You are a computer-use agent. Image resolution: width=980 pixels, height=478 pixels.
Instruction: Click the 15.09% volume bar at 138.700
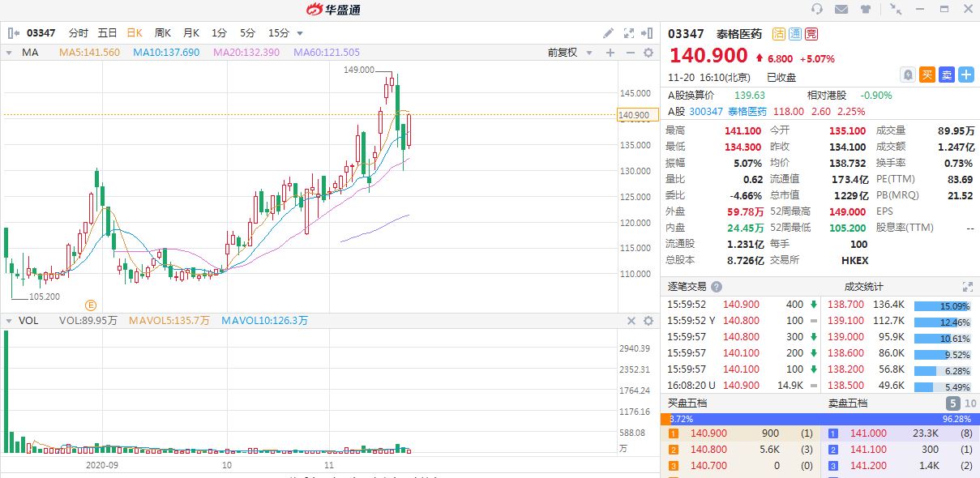click(x=942, y=306)
